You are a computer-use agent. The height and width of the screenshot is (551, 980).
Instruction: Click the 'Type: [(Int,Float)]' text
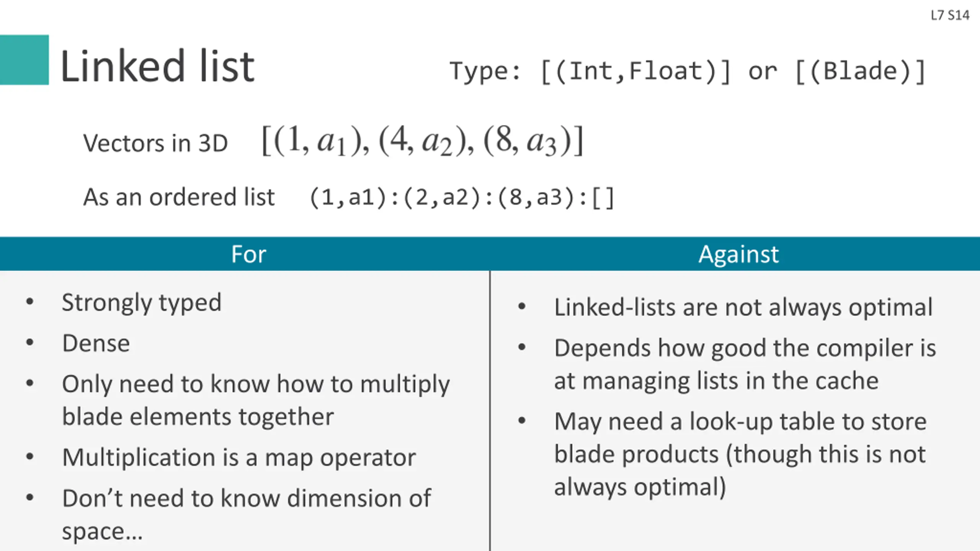click(590, 71)
